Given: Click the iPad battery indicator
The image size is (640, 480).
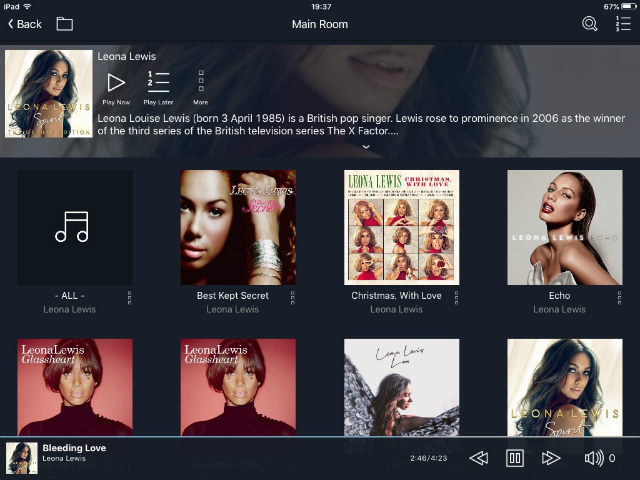Looking at the screenshot, I should pyautogui.click(x=628, y=7).
